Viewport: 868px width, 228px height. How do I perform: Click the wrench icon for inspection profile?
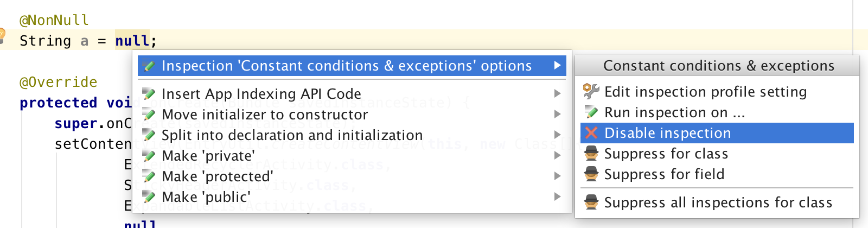tap(591, 91)
